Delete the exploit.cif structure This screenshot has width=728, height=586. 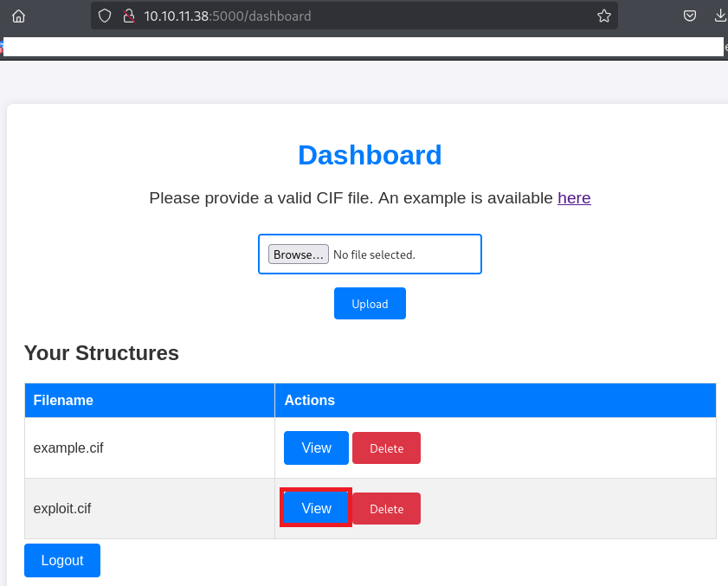(386, 509)
